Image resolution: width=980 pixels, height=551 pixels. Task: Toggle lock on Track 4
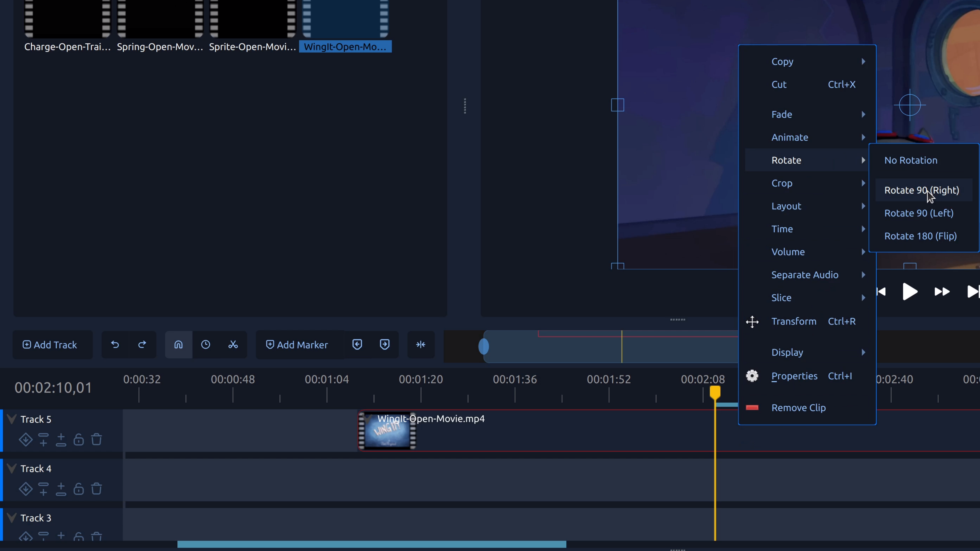[79, 489]
